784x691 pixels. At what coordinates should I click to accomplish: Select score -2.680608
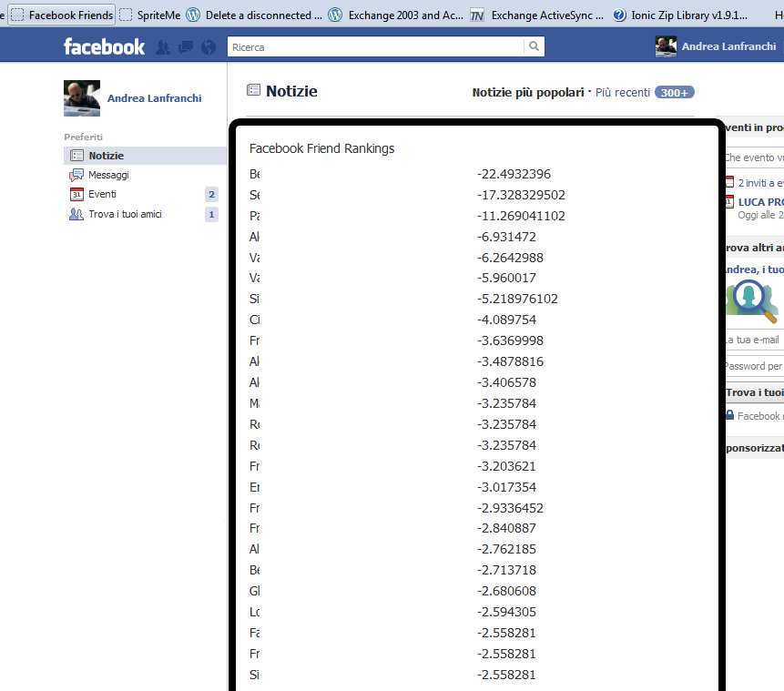point(506,591)
